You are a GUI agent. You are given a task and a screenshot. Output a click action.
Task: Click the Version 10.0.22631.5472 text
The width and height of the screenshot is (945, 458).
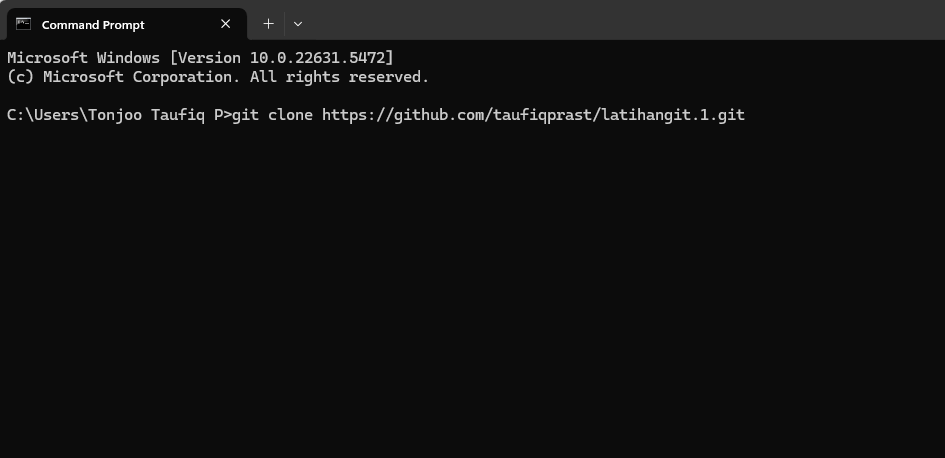point(281,58)
